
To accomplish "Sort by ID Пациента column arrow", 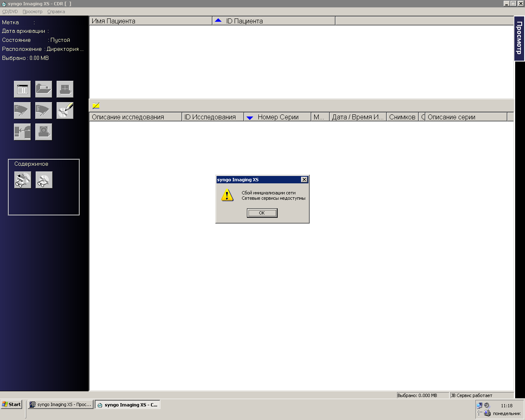I will (x=218, y=21).
